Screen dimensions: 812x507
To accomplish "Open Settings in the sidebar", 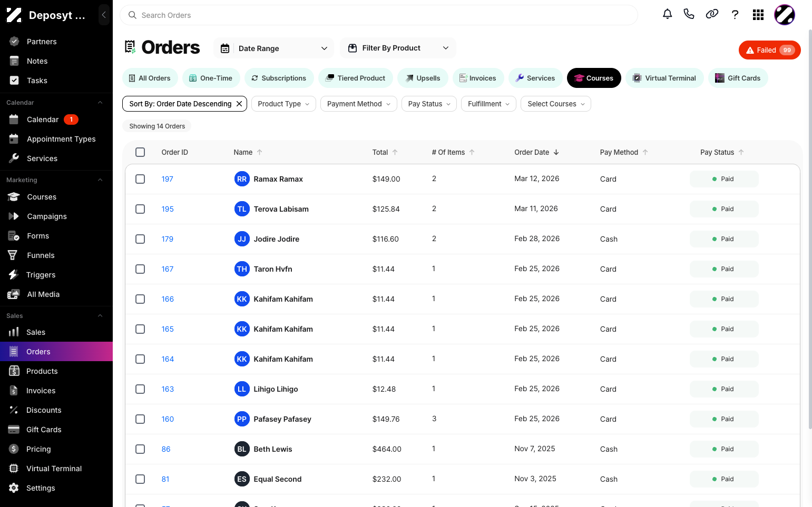I will pos(56,488).
